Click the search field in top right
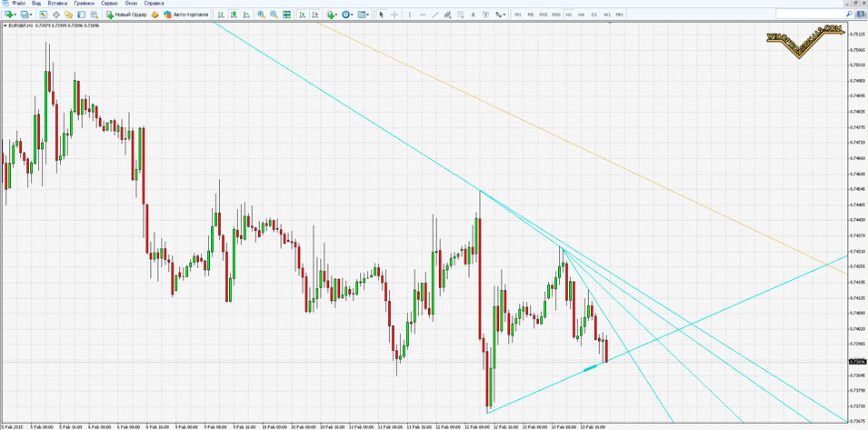868x430 pixels. (813, 15)
